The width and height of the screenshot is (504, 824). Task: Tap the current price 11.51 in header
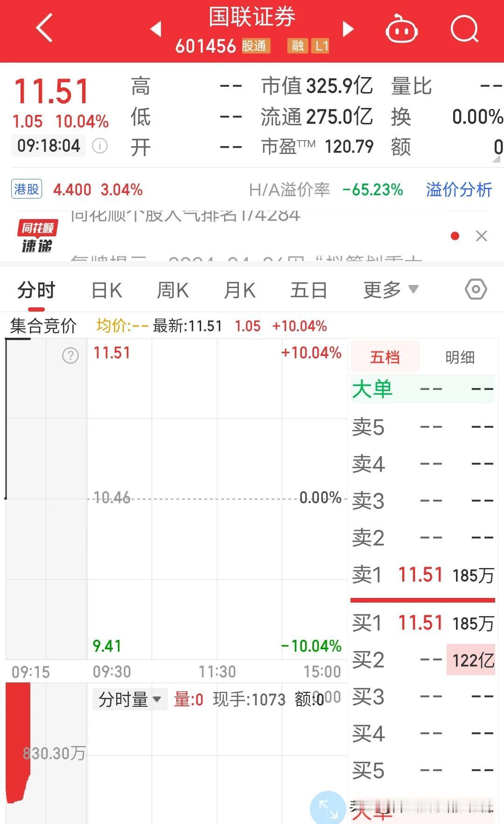pos(51,91)
